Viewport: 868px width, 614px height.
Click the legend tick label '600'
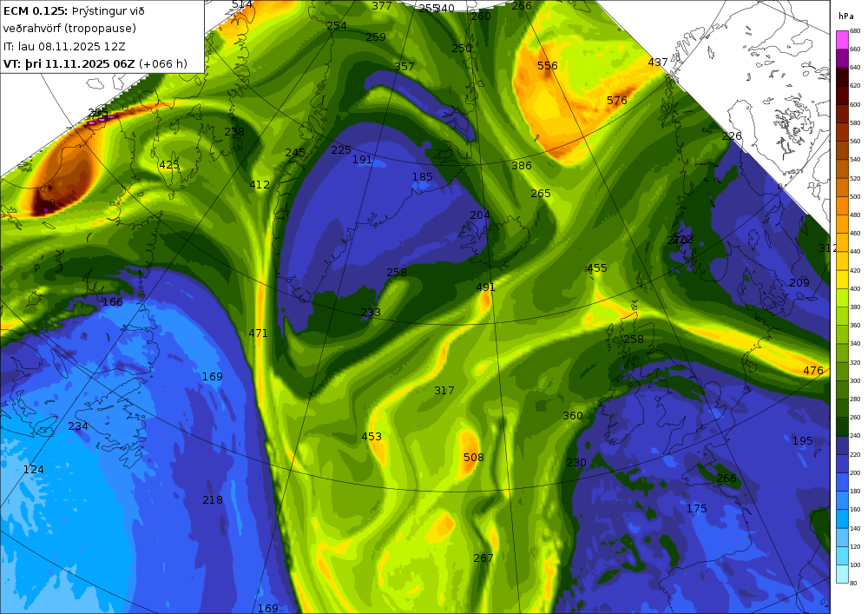click(855, 104)
